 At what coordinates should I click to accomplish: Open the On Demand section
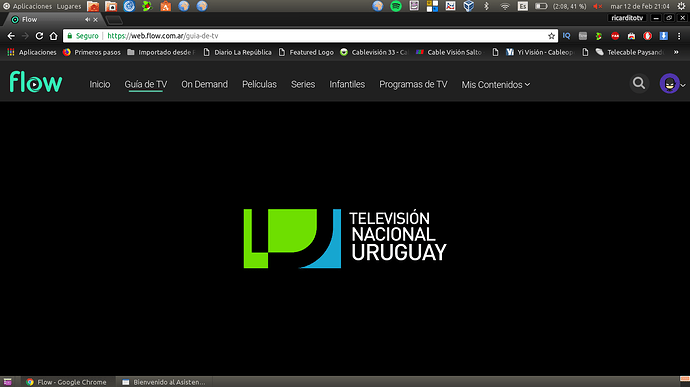click(205, 84)
